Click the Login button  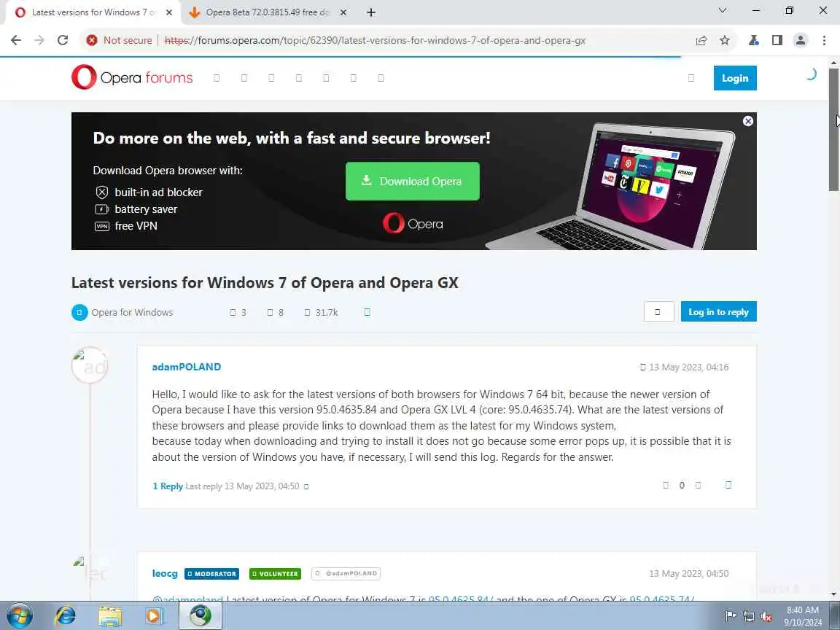pyautogui.click(x=734, y=78)
